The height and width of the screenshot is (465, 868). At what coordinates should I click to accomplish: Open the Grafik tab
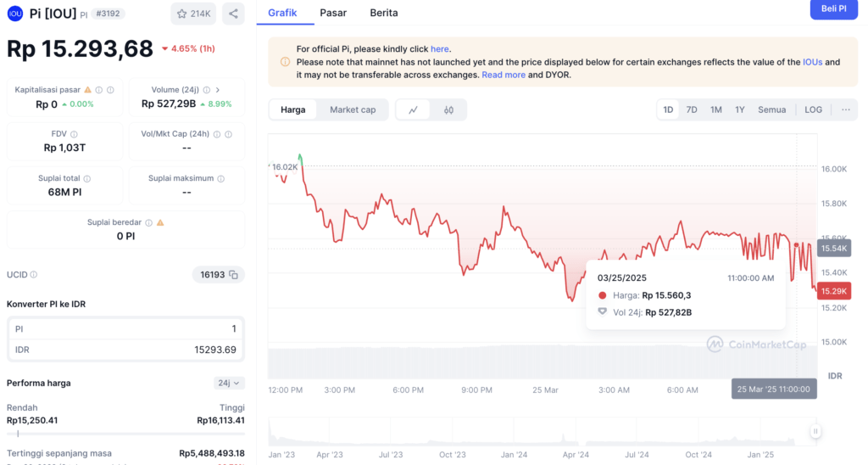282,13
